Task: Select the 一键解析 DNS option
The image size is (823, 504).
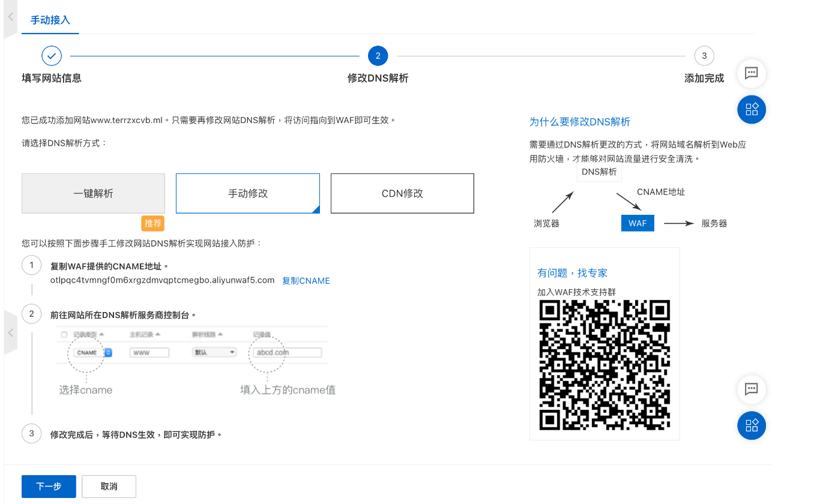Action: pyautogui.click(x=93, y=193)
